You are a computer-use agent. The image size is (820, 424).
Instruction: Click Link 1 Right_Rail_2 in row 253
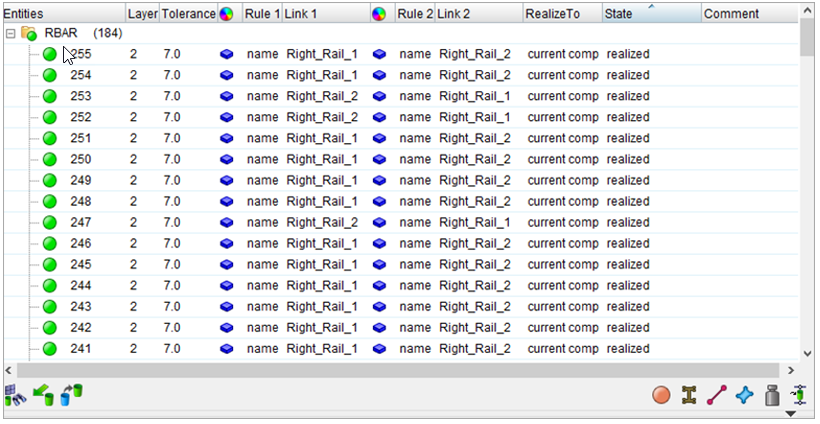[322, 96]
